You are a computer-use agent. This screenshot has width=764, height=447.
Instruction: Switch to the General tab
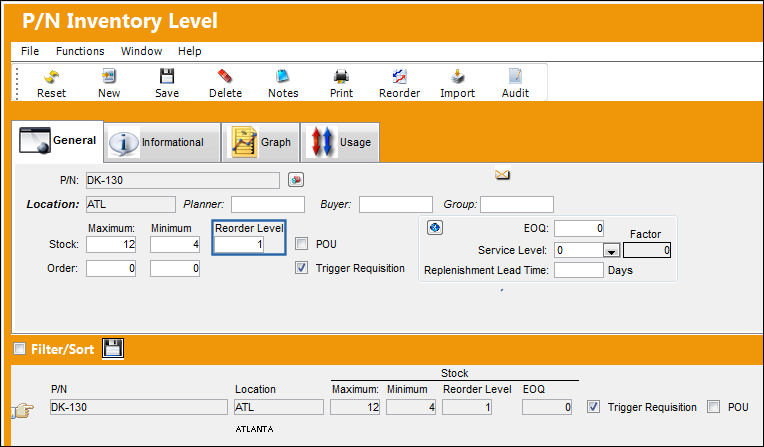point(57,141)
